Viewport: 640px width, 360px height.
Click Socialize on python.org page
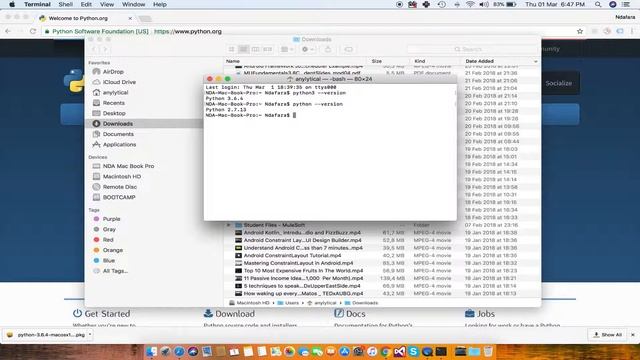558,83
